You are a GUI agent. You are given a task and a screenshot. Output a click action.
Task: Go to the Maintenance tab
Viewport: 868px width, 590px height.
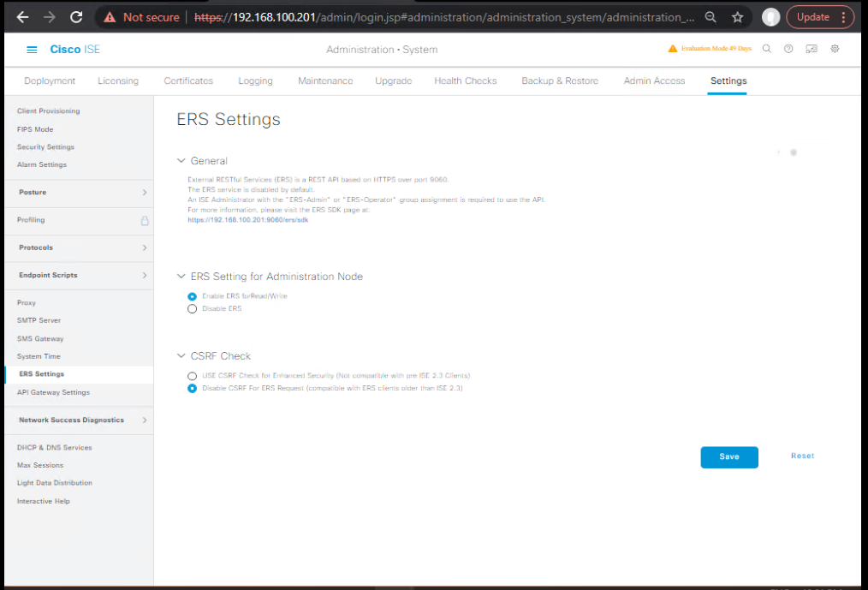click(325, 80)
